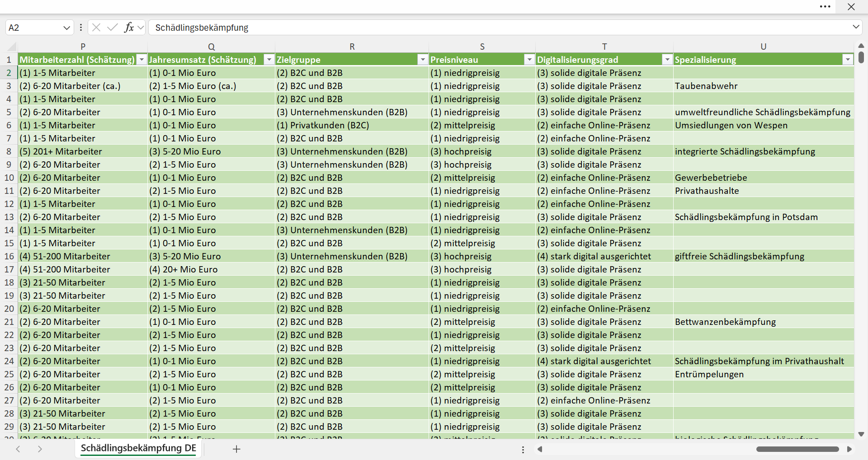Open the three-dots menu at top right

pyautogui.click(x=825, y=7)
